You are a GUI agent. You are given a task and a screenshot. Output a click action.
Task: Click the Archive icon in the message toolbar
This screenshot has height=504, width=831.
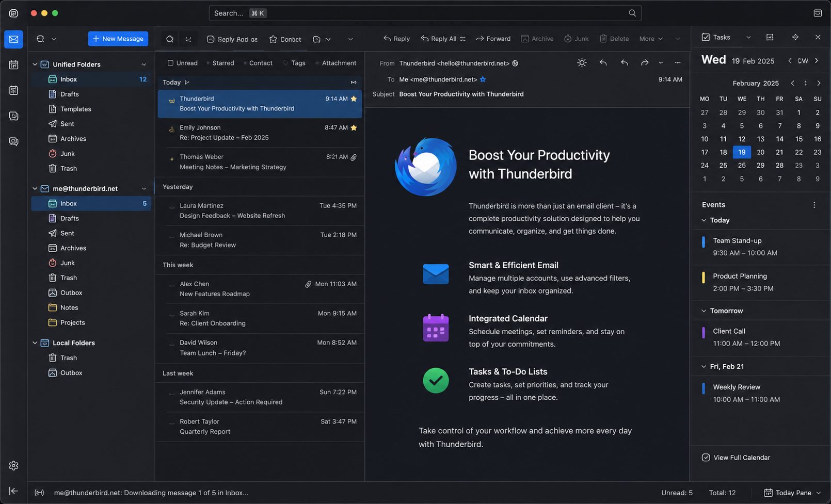525,39
